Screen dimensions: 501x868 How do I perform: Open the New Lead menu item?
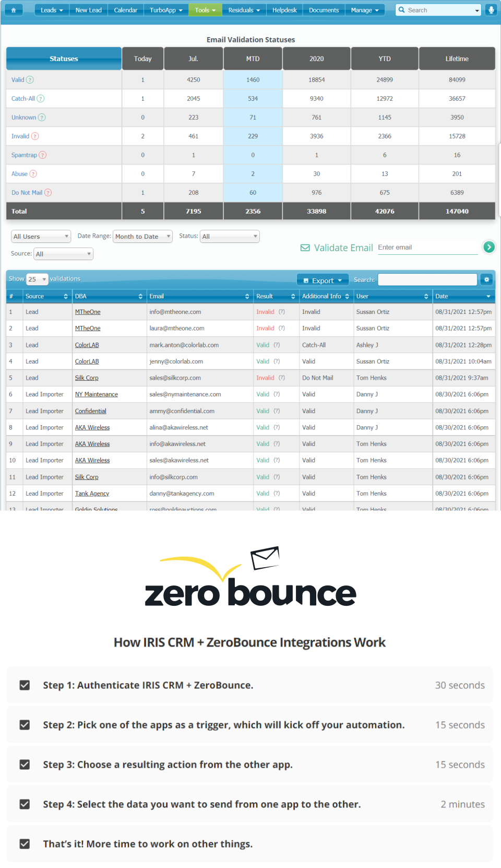click(88, 10)
